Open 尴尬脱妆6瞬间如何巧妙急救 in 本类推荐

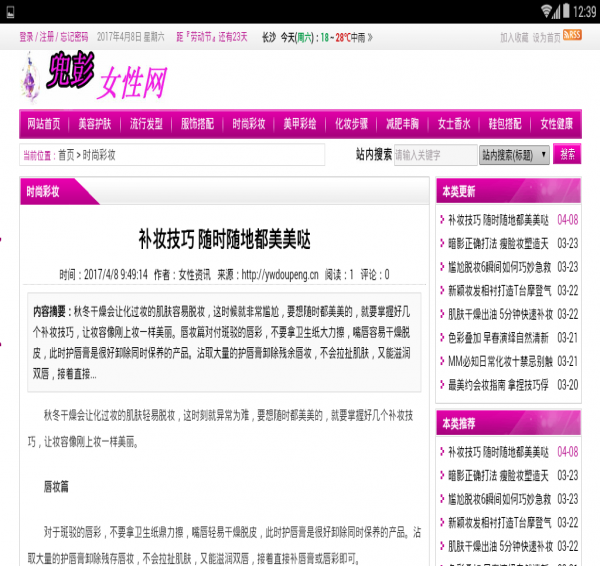click(500, 499)
